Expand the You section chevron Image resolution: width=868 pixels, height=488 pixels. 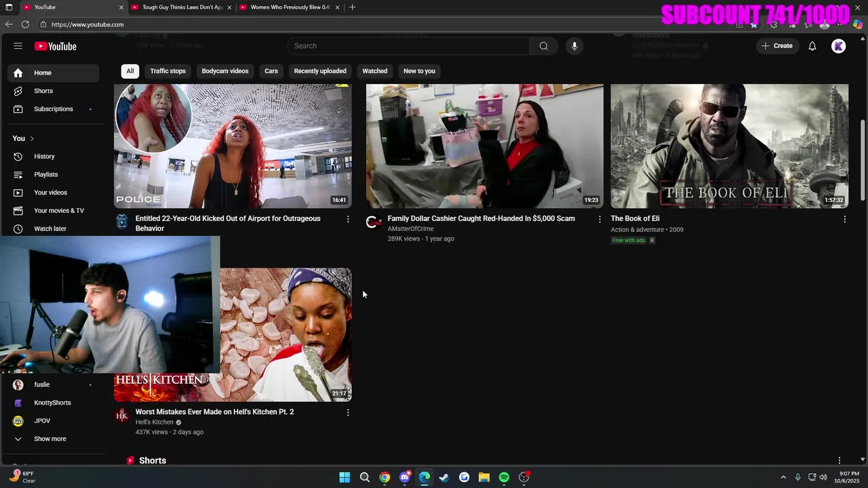coord(31,139)
